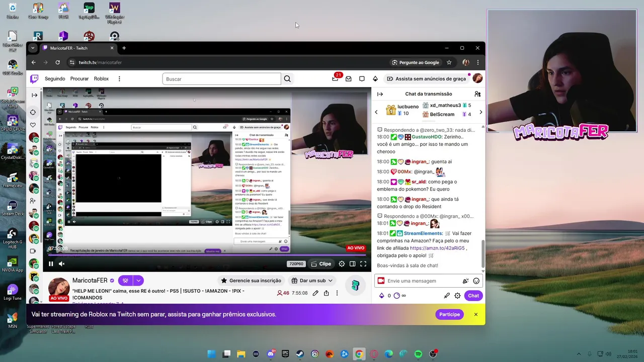Click the Clipe button on the player
The height and width of the screenshot is (362, 644).
[x=320, y=264]
